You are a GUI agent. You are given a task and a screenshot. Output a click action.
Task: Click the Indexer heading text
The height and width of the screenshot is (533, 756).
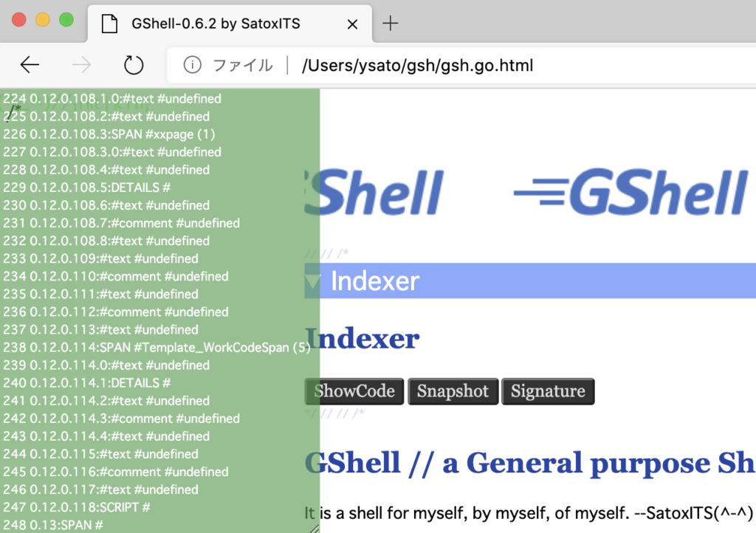(x=362, y=339)
